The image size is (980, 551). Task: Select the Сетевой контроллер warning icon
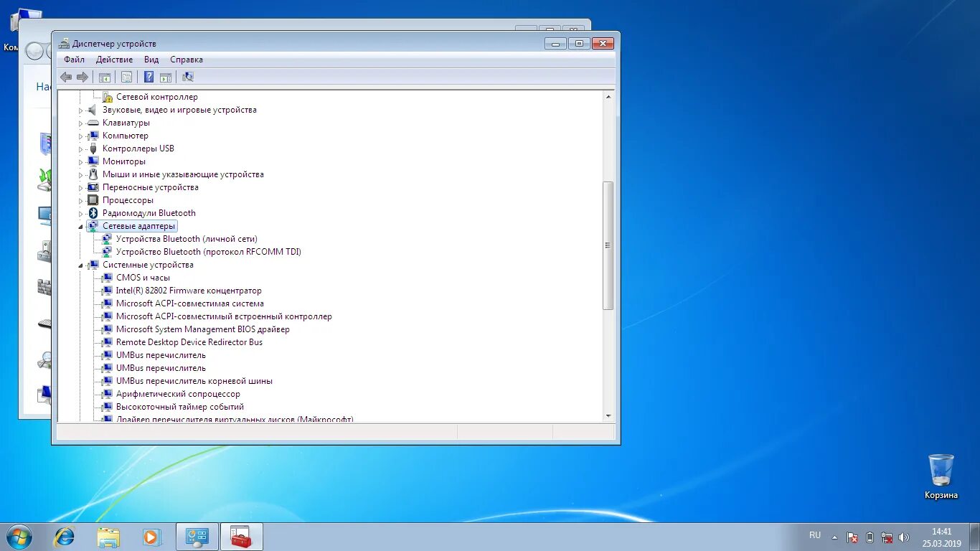tap(107, 97)
